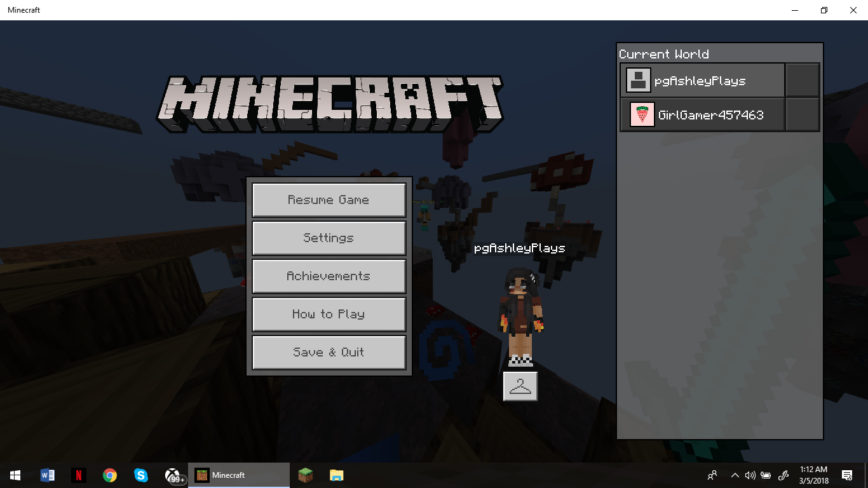The height and width of the screenshot is (488, 868).
Task: Select pgAshleyPlays name in the player list
Action: click(700, 81)
